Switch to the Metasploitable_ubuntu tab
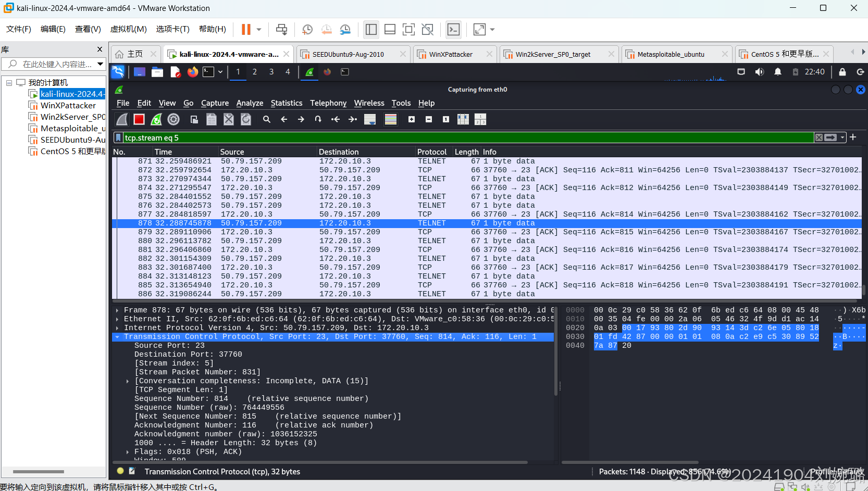The height and width of the screenshot is (491, 868). click(x=671, y=54)
